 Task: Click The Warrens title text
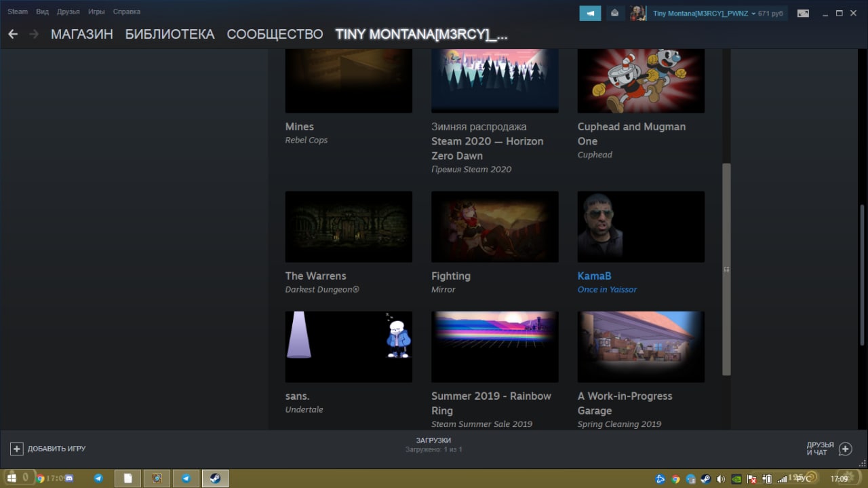click(x=315, y=276)
